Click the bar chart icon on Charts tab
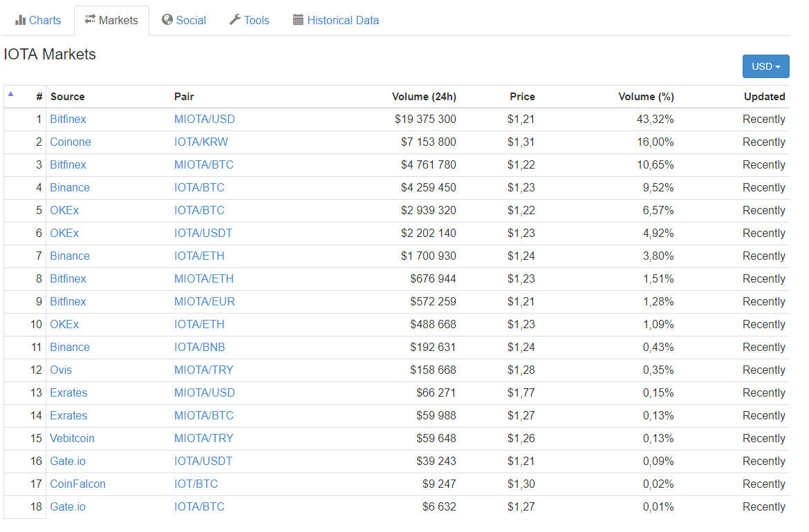This screenshot has height=532, width=809. click(21, 20)
